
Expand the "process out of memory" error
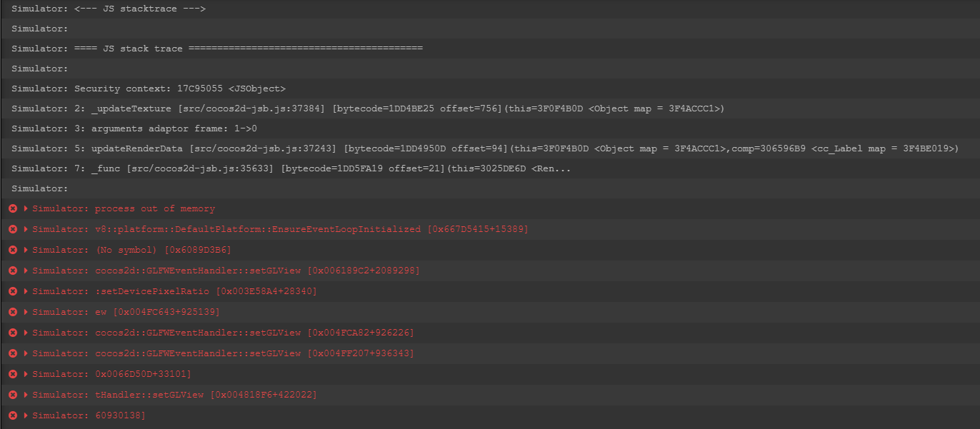pyautogui.click(x=26, y=208)
